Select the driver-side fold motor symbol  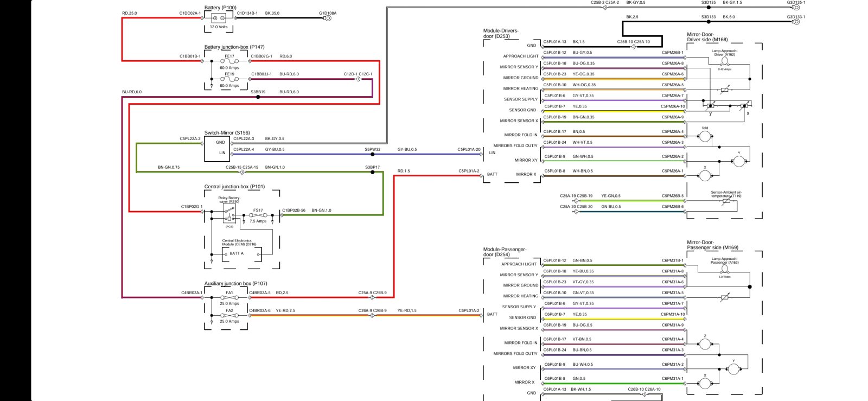pyautogui.click(x=705, y=136)
